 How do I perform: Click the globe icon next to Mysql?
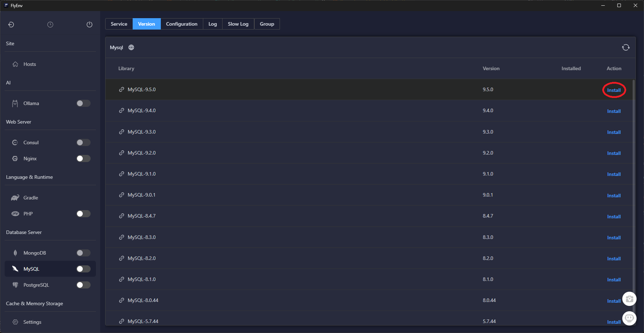coord(131,47)
